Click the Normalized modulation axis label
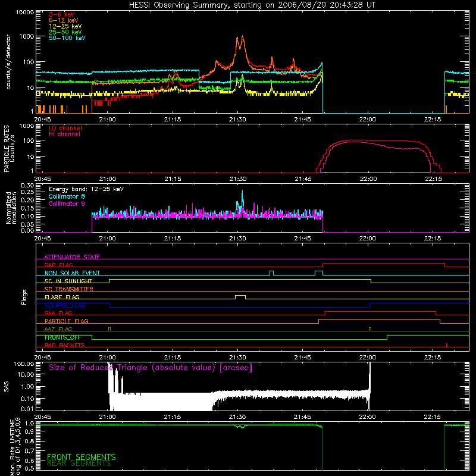Image resolution: width=476 pixels, height=476 pixels. point(11,208)
